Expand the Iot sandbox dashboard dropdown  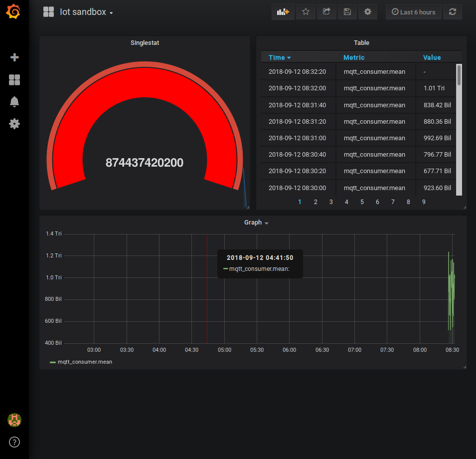(86, 12)
